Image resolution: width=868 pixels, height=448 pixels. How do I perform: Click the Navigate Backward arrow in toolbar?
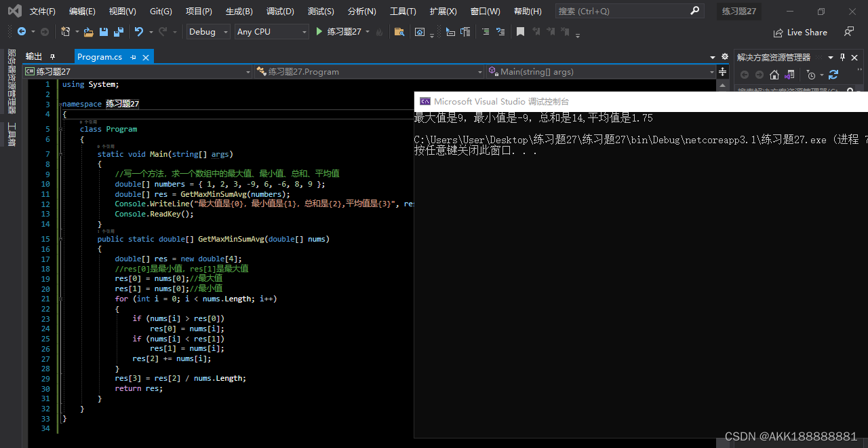click(22, 32)
